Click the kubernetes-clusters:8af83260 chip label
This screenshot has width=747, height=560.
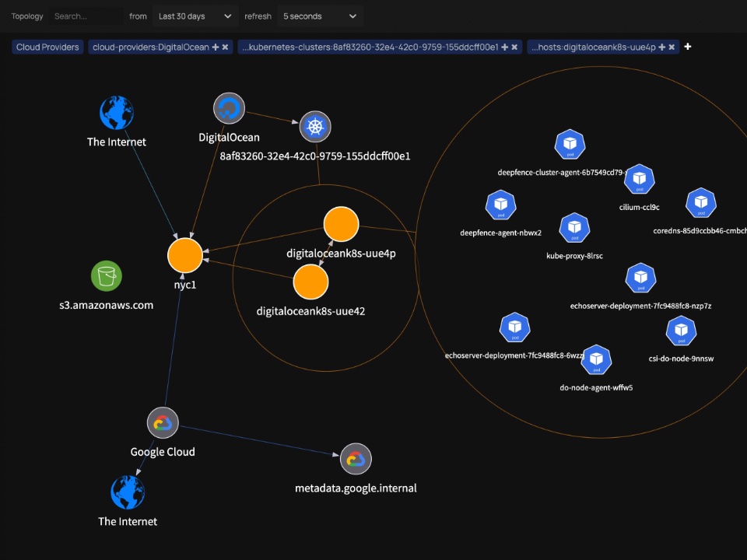(x=370, y=47)
